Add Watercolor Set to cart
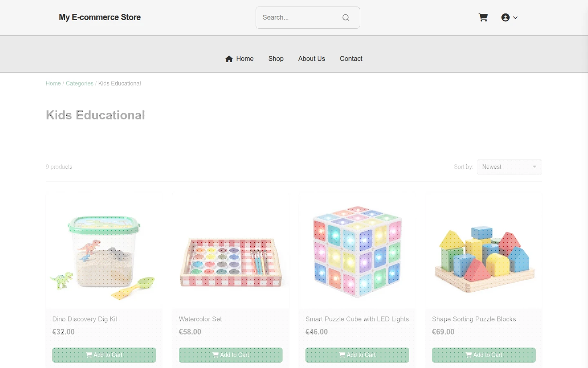The height and width of the screenshot is (368, 588). [231, 355]
